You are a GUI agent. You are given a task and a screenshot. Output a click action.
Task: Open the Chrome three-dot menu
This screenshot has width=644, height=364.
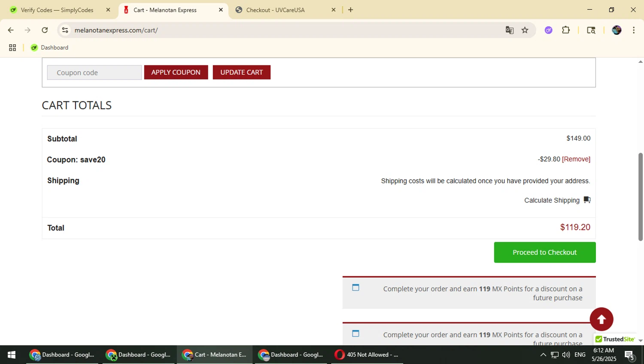[634, 30]
